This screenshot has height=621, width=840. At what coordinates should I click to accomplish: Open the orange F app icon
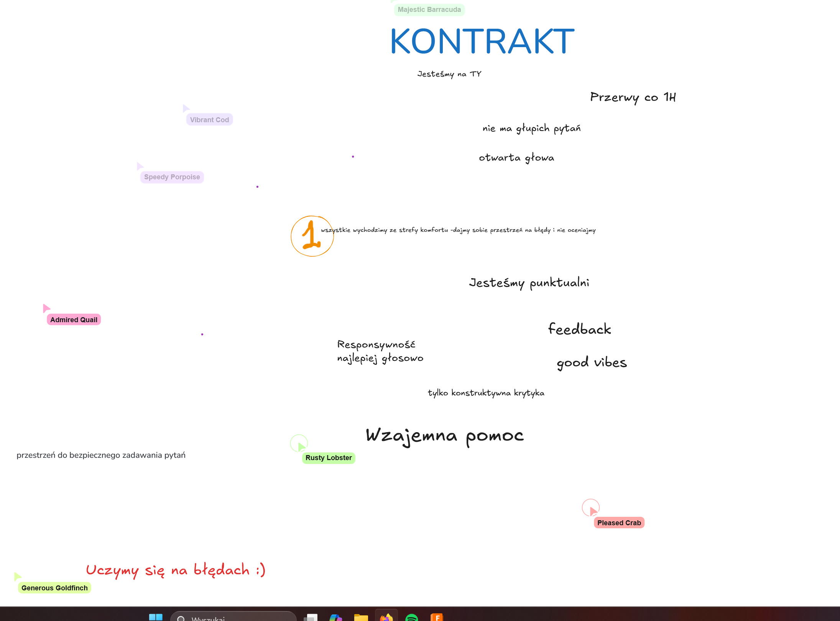(437, 617)
